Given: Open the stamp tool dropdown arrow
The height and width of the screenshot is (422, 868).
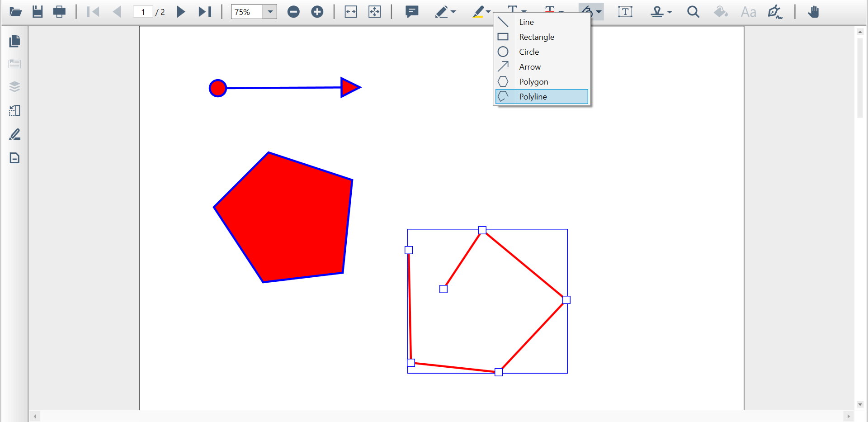Looking at the screenshot, I should tap(670, 12).
